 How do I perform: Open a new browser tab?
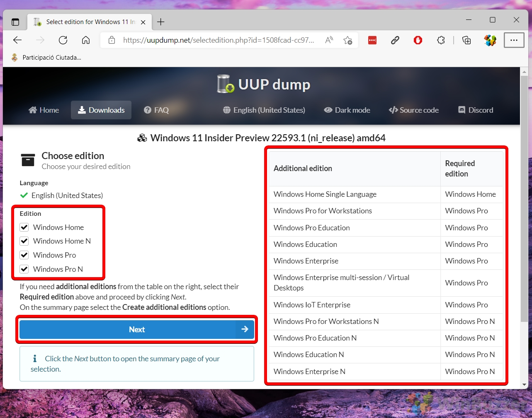[161, 22]
